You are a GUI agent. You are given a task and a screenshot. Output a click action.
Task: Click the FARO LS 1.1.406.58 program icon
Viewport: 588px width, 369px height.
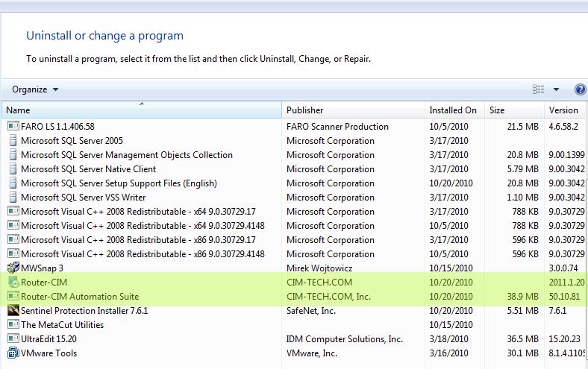click(13, 126)
